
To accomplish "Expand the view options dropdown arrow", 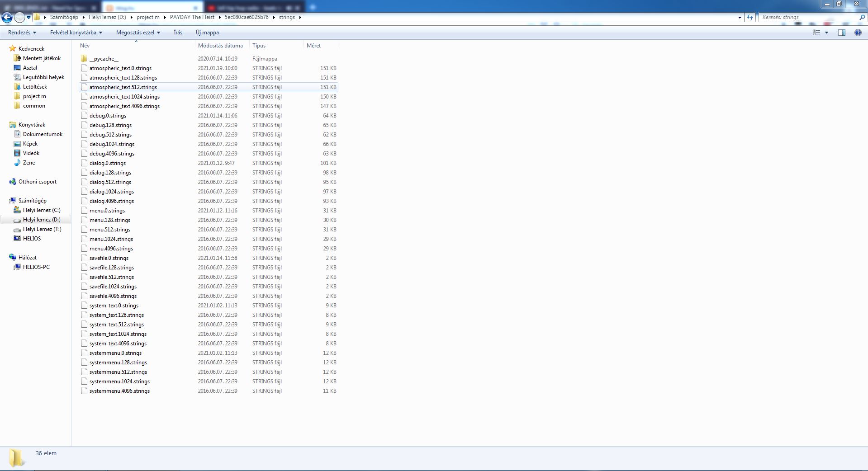I will point(826,33).
